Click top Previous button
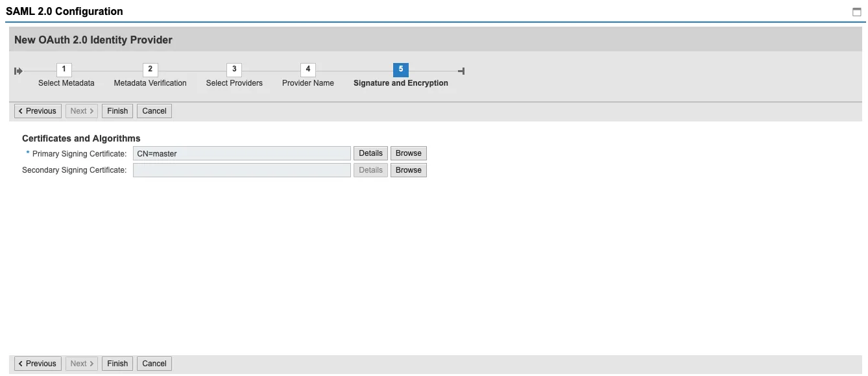The width and height of the screenshot is (868, 376). [38, 111]
